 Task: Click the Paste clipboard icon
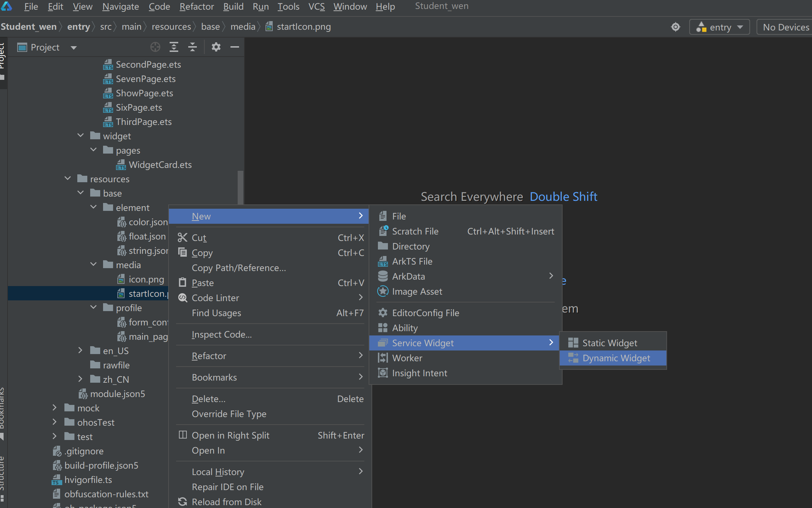[x=183, y=282]
